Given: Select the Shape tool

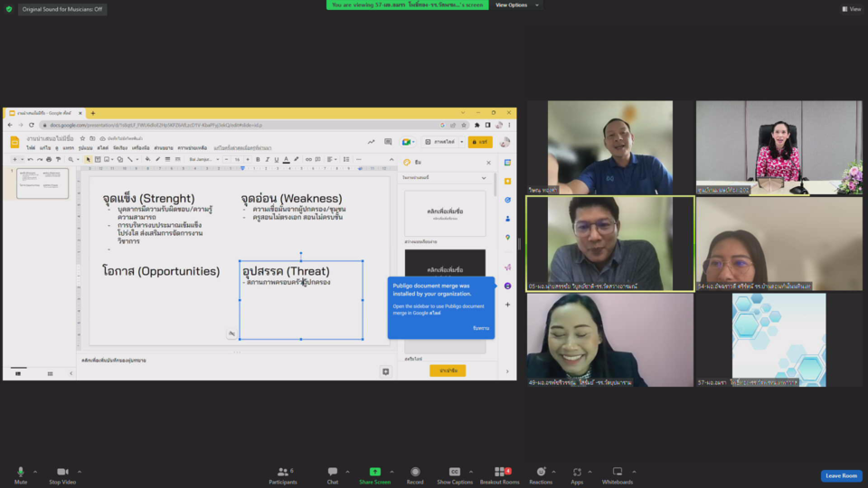Looking at the screenshot, I should (119, 159).
